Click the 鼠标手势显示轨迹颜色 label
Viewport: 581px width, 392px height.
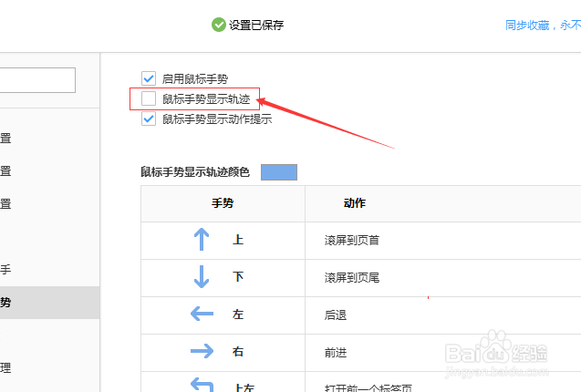click(x=195, y=172)
